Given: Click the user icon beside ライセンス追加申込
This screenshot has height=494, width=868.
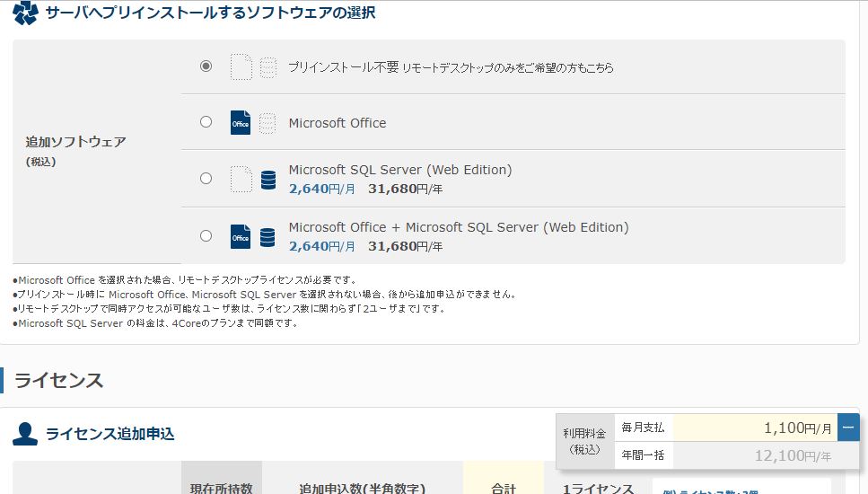Looking at the screenshot, I should pyautogui.click(x=25, y=434).
